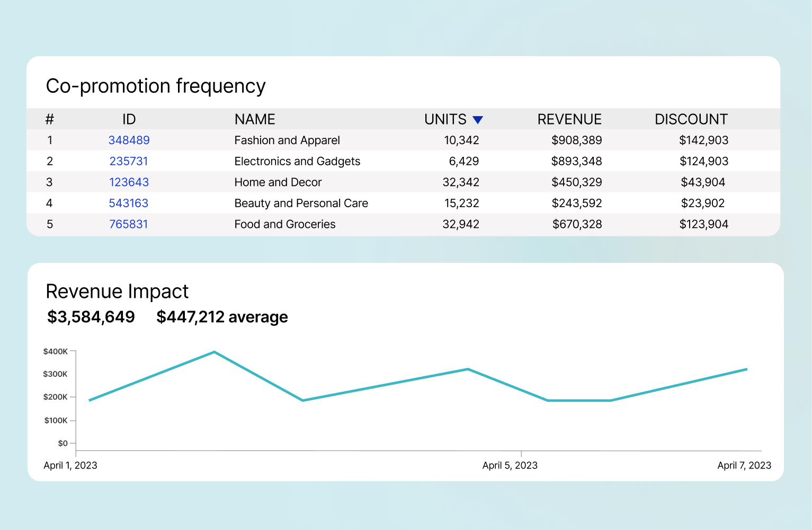Open product ID 543163 link
The image size is (812, 530).
click(129, 203)
